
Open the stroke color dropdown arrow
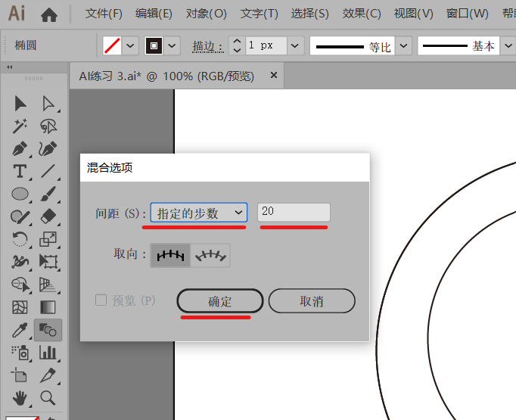pyautogui.click(x=172, y=45)
